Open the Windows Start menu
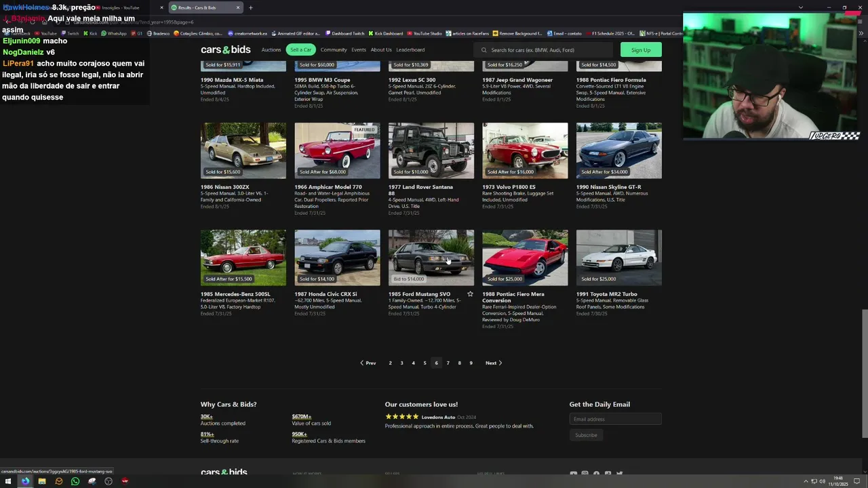 tap(9, 481)
